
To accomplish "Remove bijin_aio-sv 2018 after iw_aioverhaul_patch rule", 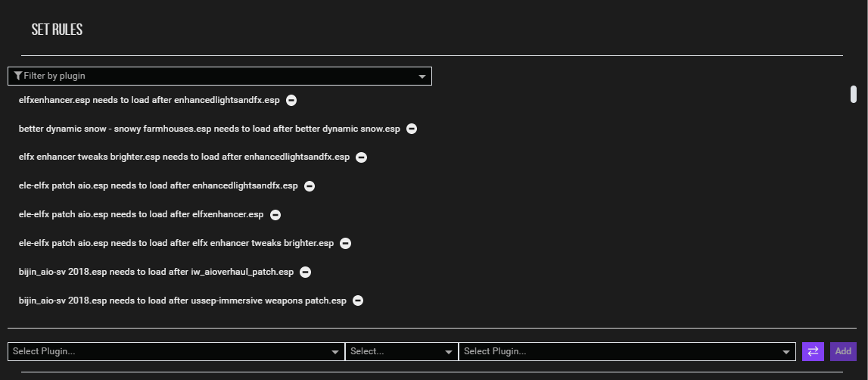I will (305, 272).
